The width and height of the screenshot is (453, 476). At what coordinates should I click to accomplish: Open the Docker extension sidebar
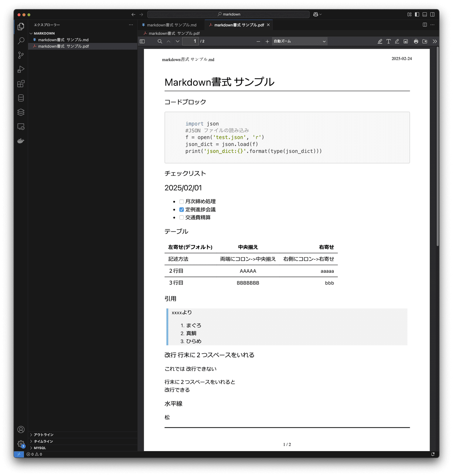tap(21, 141)
